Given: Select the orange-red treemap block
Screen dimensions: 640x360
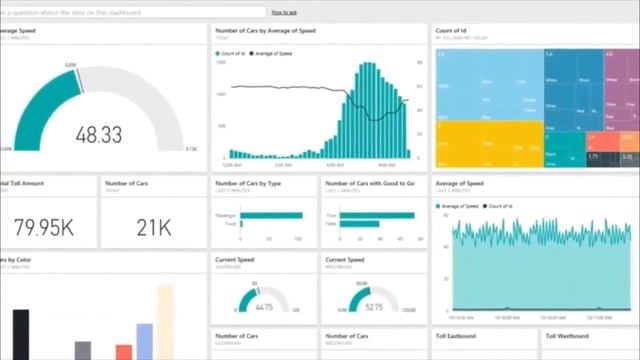Looking at the screenshot, I should click(603, 142).
